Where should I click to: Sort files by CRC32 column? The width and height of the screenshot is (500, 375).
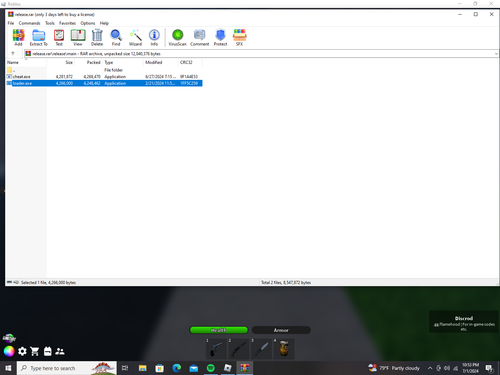point(190,62)
